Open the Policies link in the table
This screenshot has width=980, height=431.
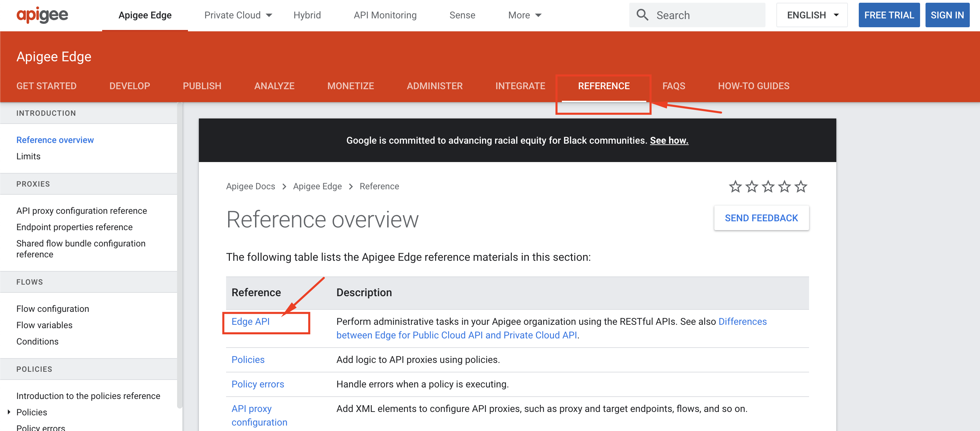tap(248, 360)
